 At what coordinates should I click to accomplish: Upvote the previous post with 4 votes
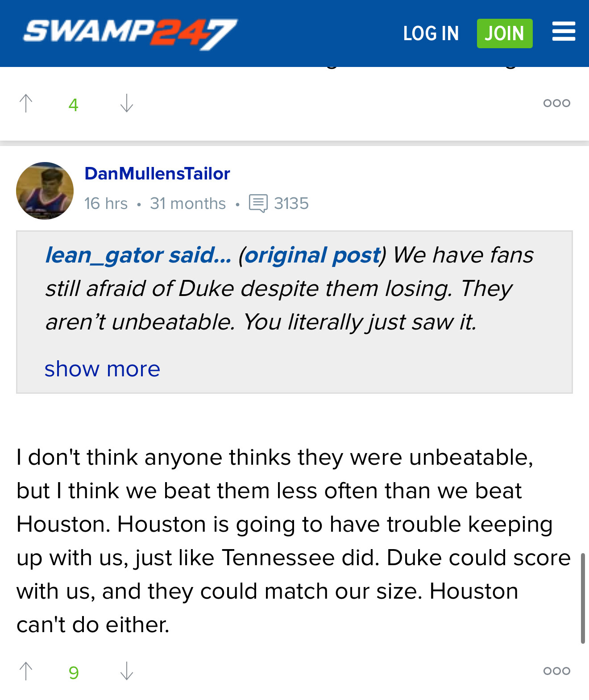pos(26,104)
